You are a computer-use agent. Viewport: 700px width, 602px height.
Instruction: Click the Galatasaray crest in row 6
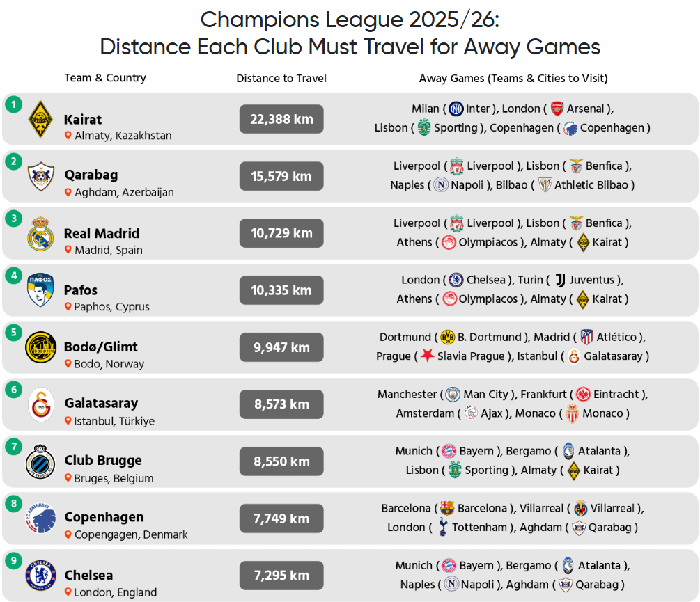[x=41, y=404]
